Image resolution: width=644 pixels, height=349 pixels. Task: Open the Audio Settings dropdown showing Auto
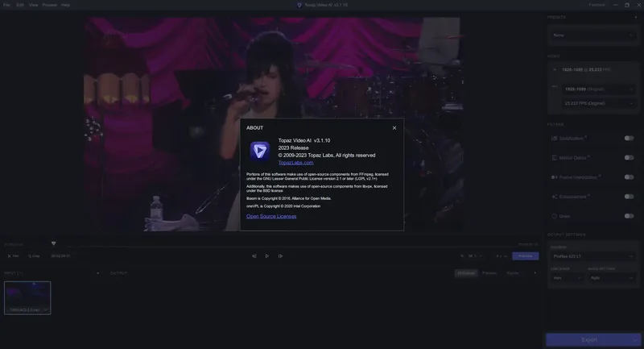pyautogui.click(x=612, y=278)
